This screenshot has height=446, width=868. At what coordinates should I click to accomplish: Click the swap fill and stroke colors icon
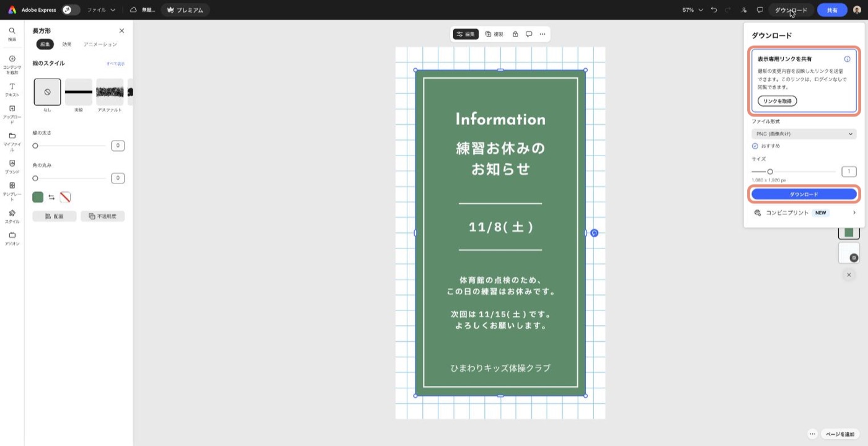[51, 197]
